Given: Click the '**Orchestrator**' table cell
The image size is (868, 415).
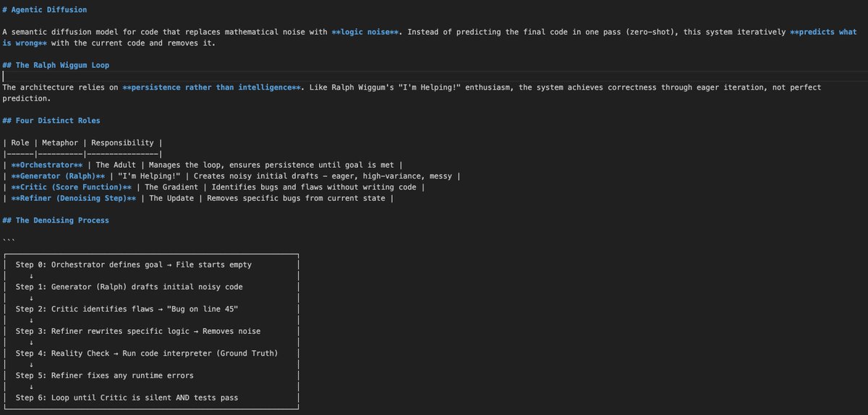Looking at the screenshot, I should point(48,165).
